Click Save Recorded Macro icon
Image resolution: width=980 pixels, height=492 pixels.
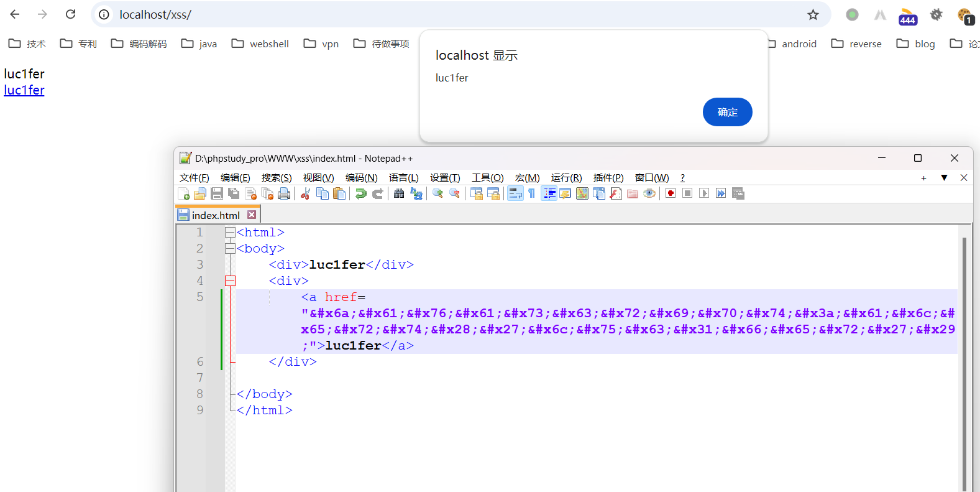tap(738, 193)
